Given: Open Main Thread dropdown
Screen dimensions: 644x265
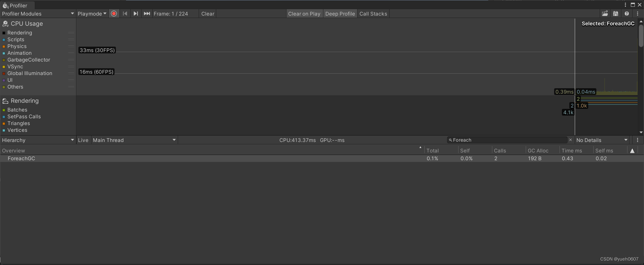Looking at the screenshot, I should point(134,140).
